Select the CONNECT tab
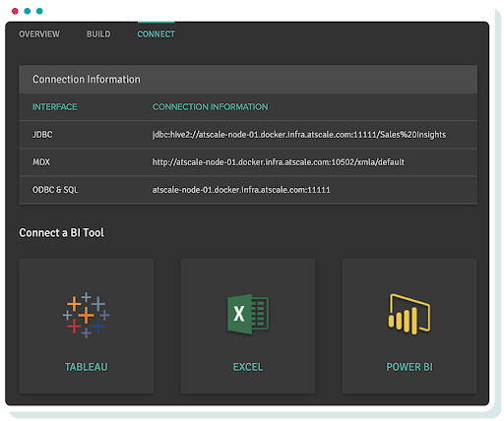Screen dimensions: 504x421 (156, 34)
